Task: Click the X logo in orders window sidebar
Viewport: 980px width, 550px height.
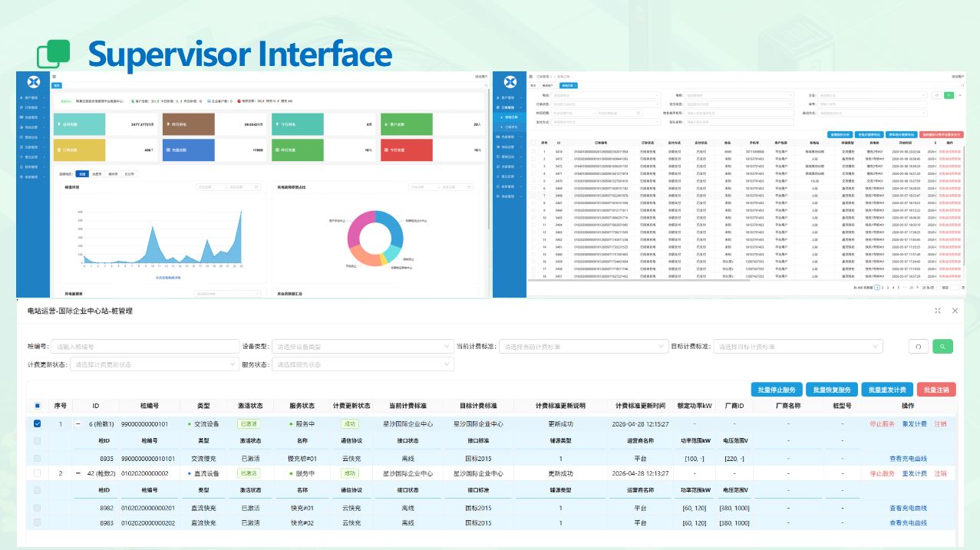Action: pyautogui.click(x=509, y=82)
